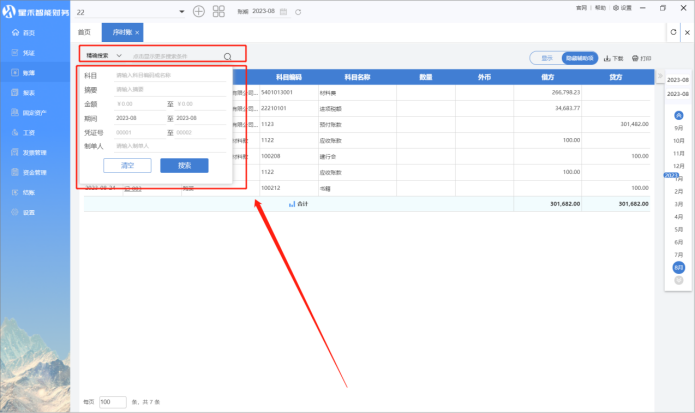The height and width of the screenshot is (413, 695).
Task: Click the plus circle icon in top bar
Action: pyautogui.click(x=198, y=11)
